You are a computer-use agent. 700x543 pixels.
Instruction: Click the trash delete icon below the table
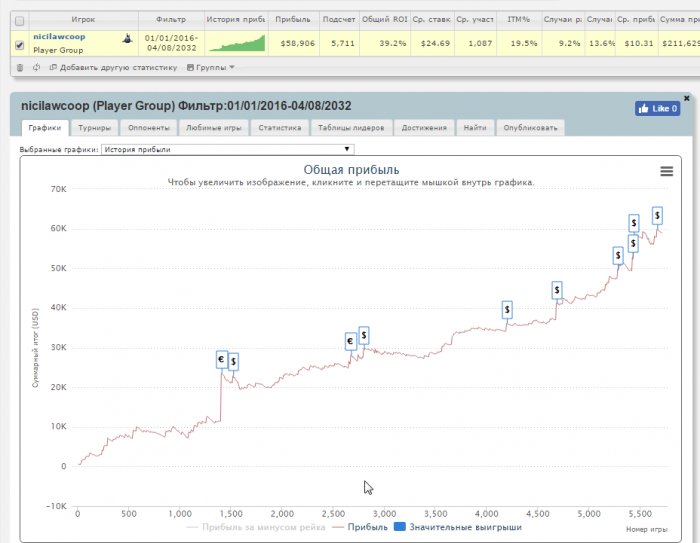20,67
